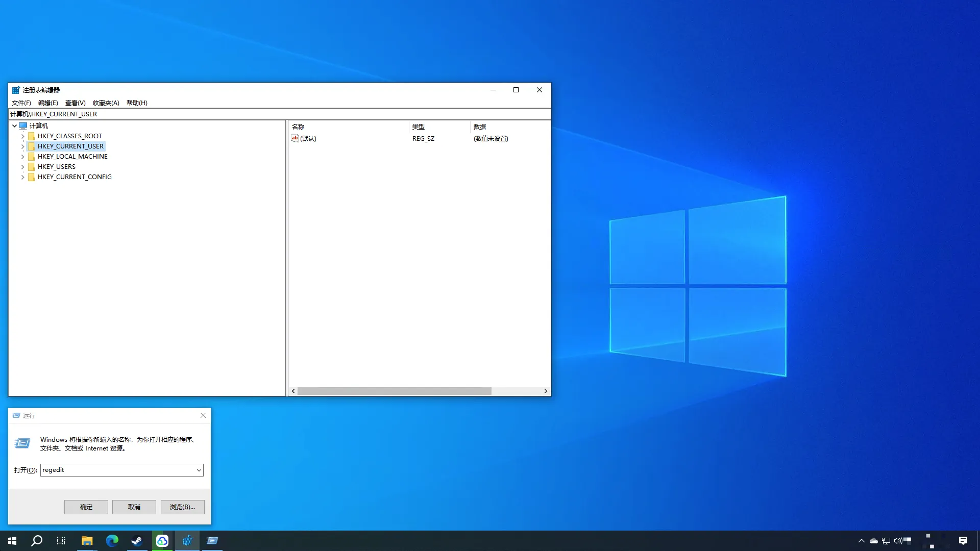Select the 计算机 computer icon in the tree

pyautogui.click(x=23, y=126)
